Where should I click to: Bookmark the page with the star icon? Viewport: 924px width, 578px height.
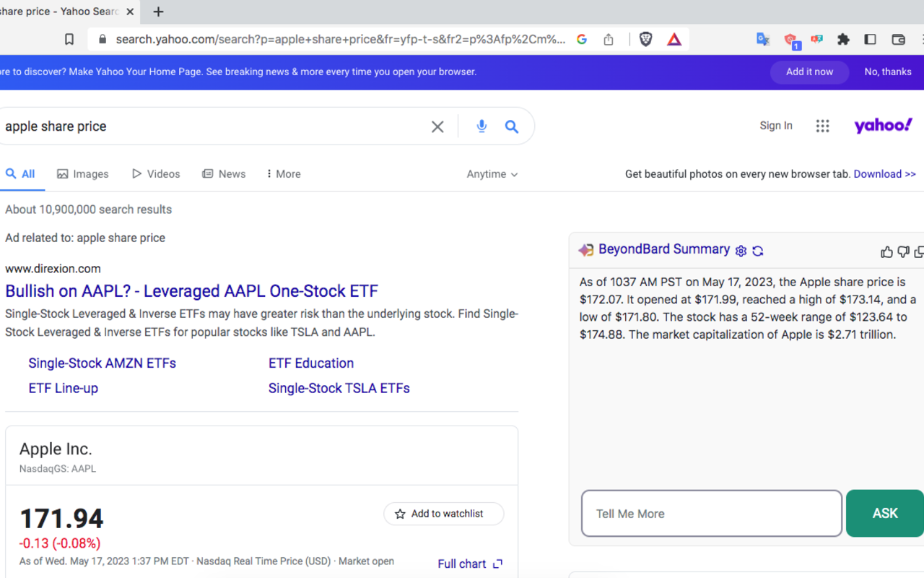69,40
